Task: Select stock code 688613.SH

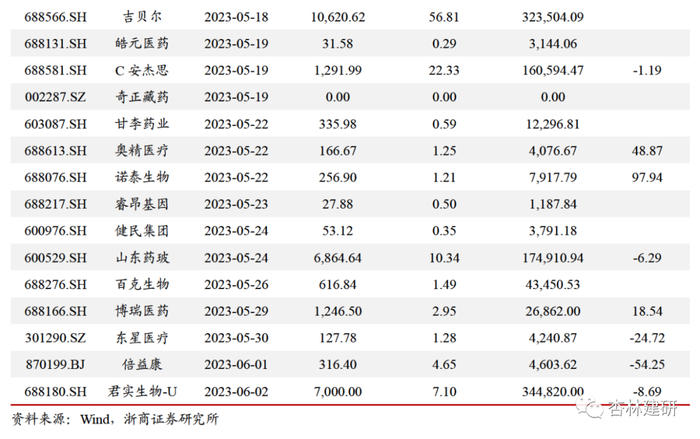Action: (x=55, y=151)
